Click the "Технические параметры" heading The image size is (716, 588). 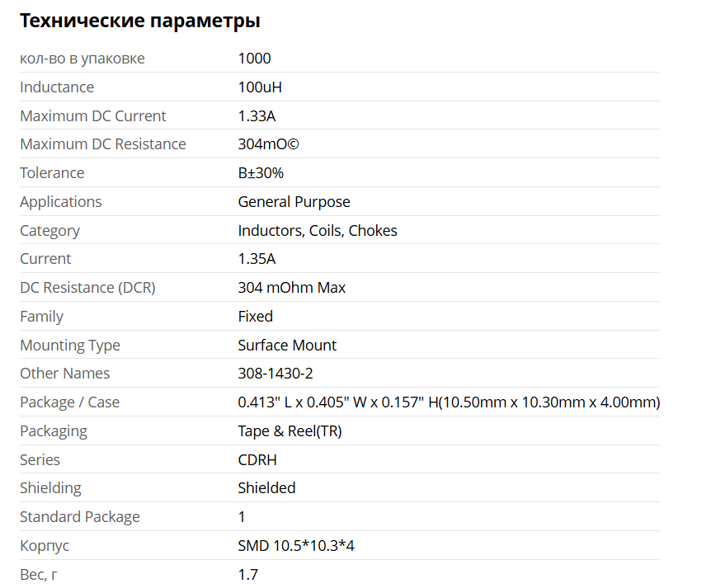click(140, 21)
